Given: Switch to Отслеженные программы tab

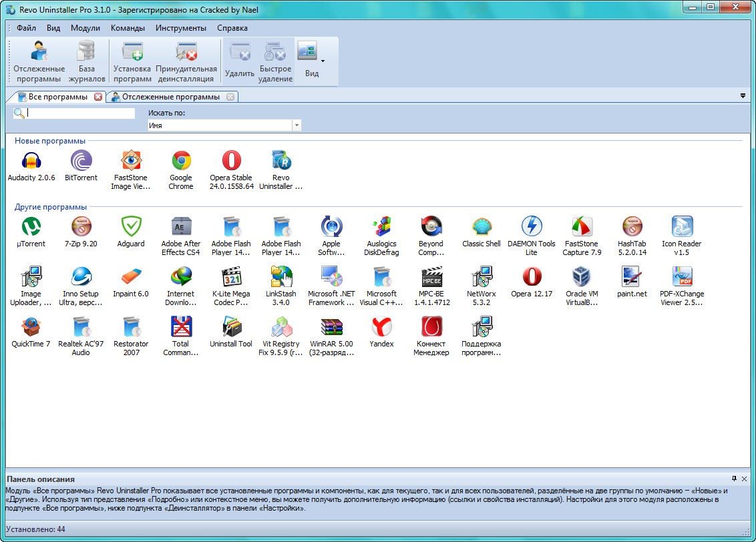Looking at the screenshot, I should (x=170, y=97).
